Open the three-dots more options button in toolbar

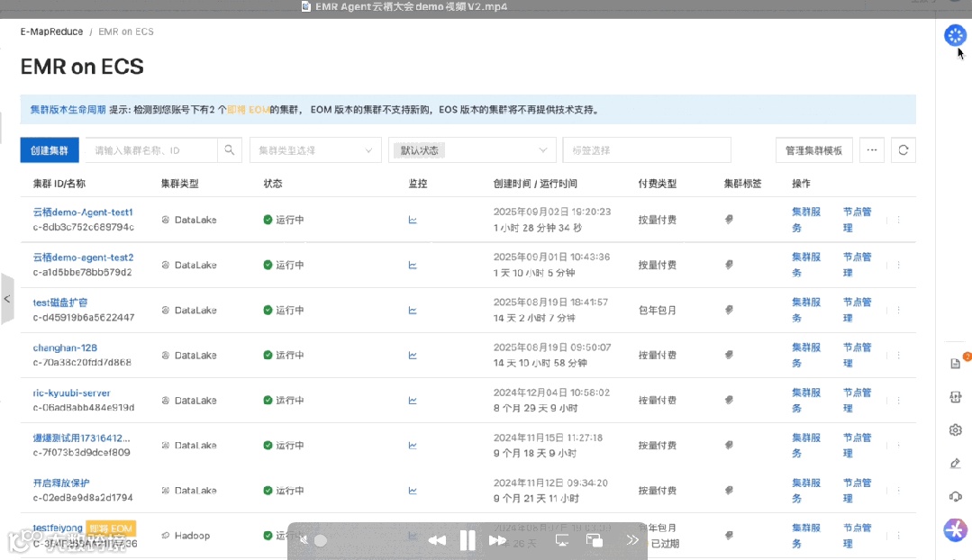tap(872, 150)
